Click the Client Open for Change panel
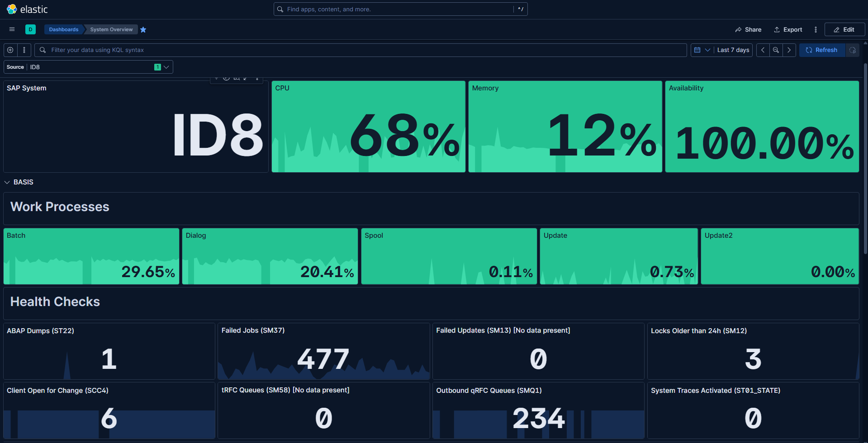The image size is (868, 443). coord(109,410)
